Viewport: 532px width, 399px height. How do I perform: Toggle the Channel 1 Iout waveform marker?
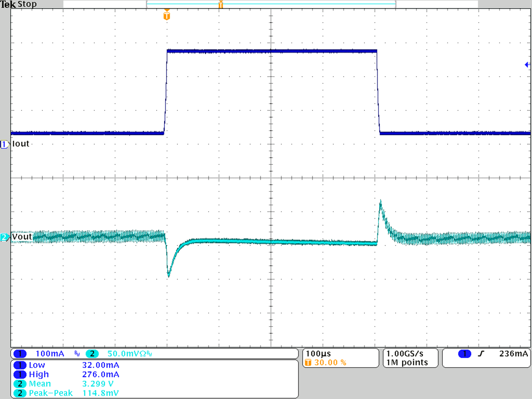(4, 144)
